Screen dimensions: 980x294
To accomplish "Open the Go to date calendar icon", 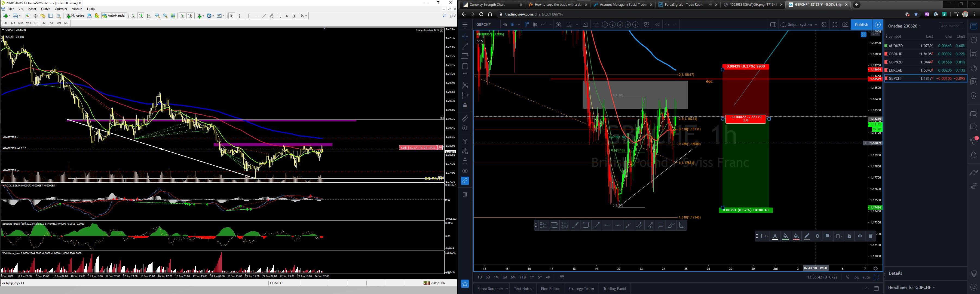I will pos(562,277).
